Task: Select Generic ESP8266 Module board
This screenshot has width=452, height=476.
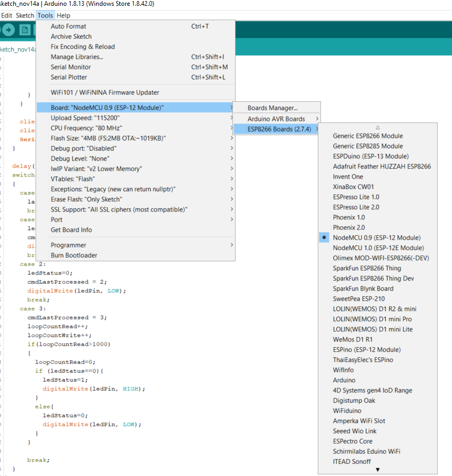Action: 378,136
